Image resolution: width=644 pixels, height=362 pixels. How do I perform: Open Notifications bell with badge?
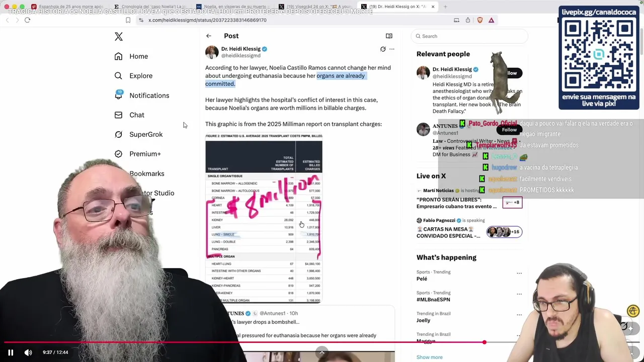pyautogui.click(x=118, y=95)
